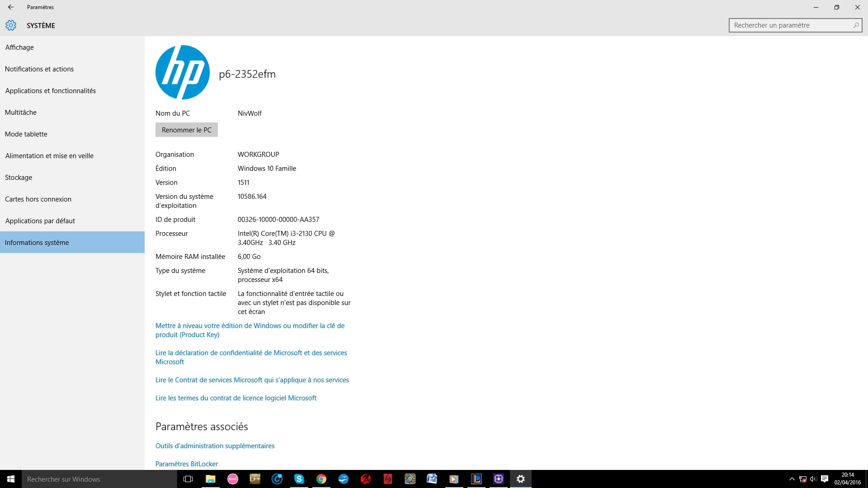Click the search magnifier in Rechercher un paramètre
868x488 pixels.
click(x=856, y=25)
